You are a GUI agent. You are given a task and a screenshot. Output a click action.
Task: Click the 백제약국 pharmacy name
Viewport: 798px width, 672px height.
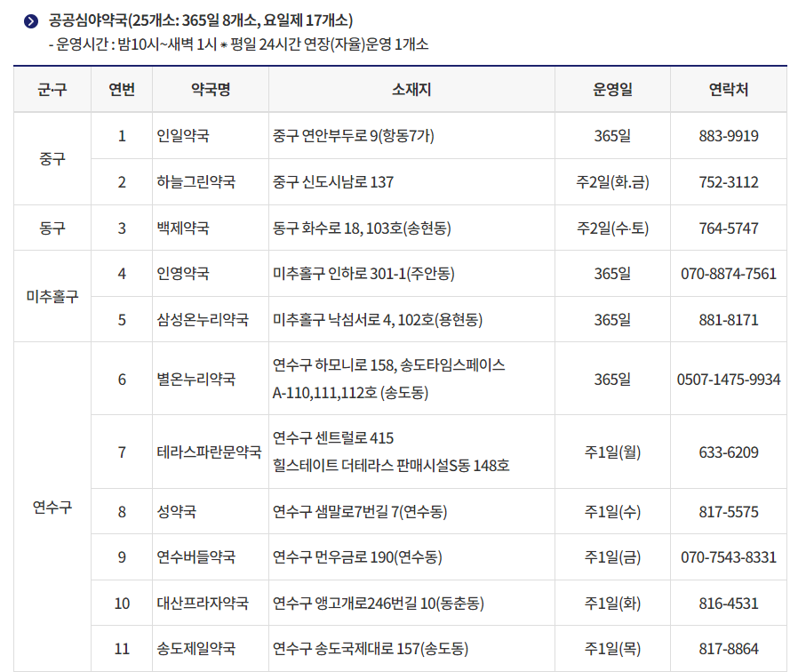pyautogui.click(x=181, y=227)
